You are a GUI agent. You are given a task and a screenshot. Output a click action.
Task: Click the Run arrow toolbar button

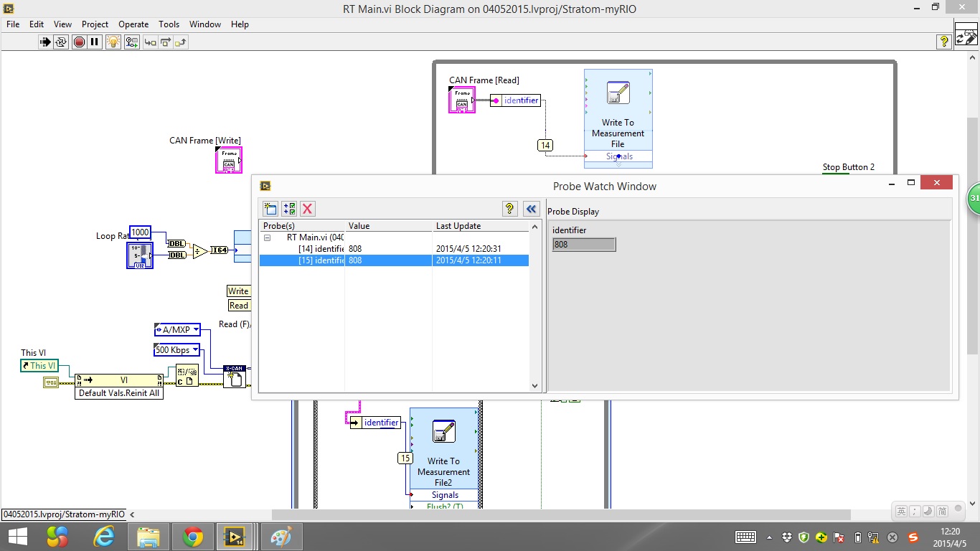click(x=45, y=42)
